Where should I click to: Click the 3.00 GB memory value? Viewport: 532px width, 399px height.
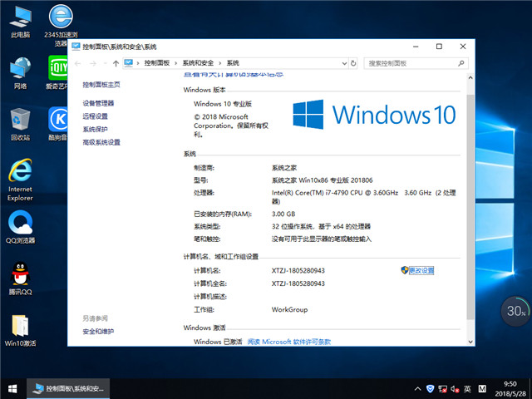[283, 214]
